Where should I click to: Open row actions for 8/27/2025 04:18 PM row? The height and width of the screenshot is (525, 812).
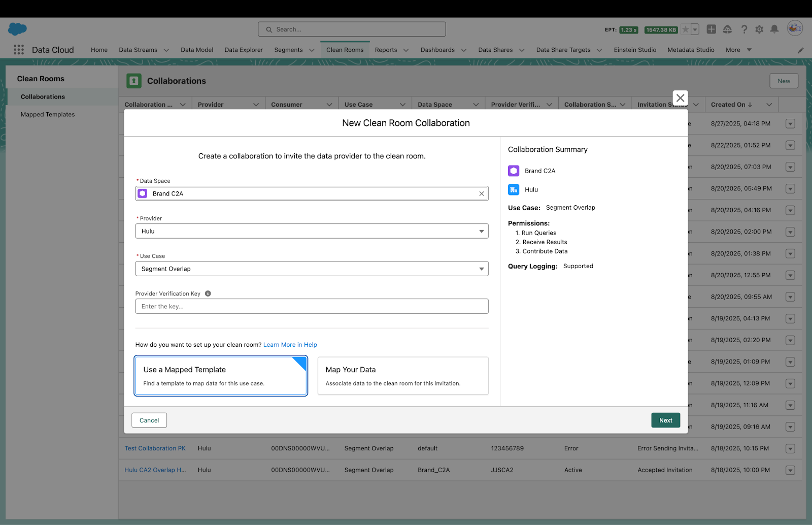pos(790,124)
